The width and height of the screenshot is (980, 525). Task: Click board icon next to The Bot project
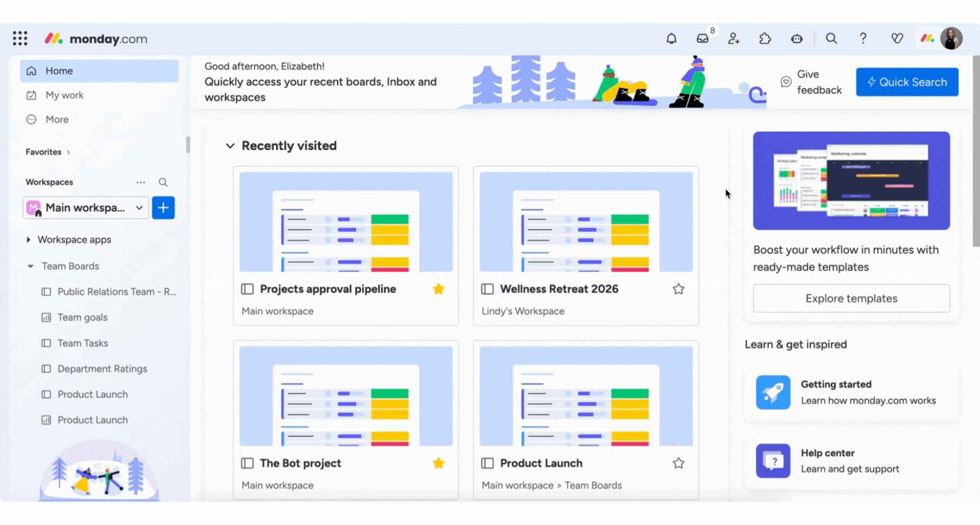tap(248, 463)
